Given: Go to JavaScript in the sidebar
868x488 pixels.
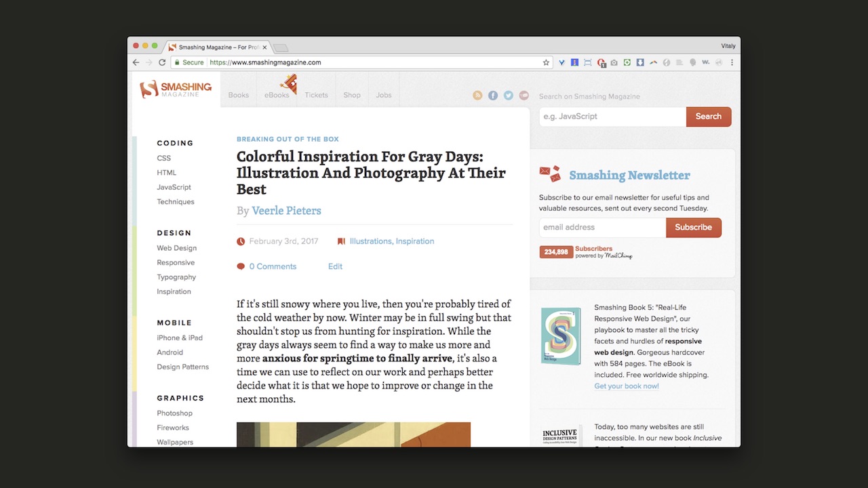Looking at the screenshot, I should [x=174, y=187].
